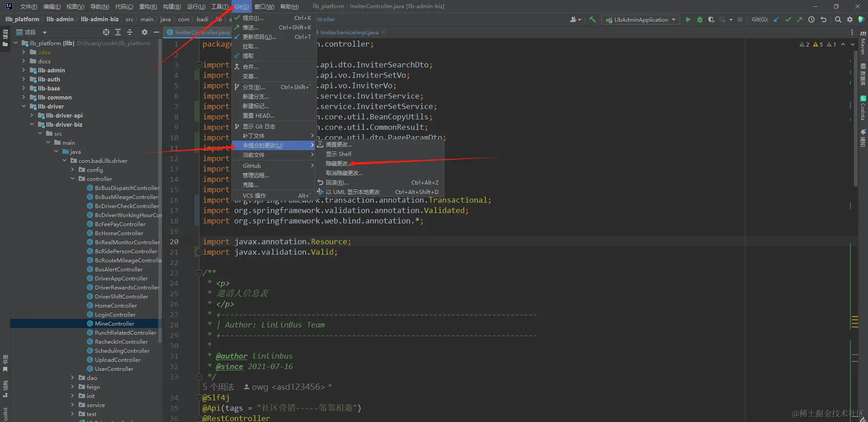Image resolution: width=868 pixels, height=422 pixels.
Task: Open Project panel options gear
Action: click(x=145, y=32)
